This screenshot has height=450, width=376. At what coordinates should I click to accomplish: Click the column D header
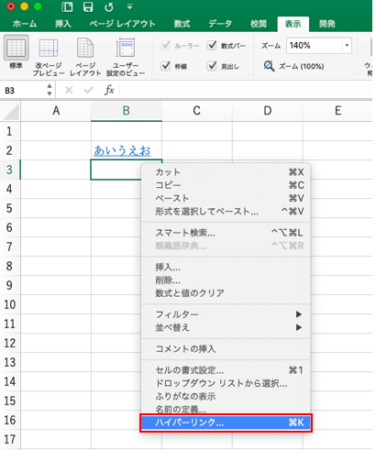[267, 110]
